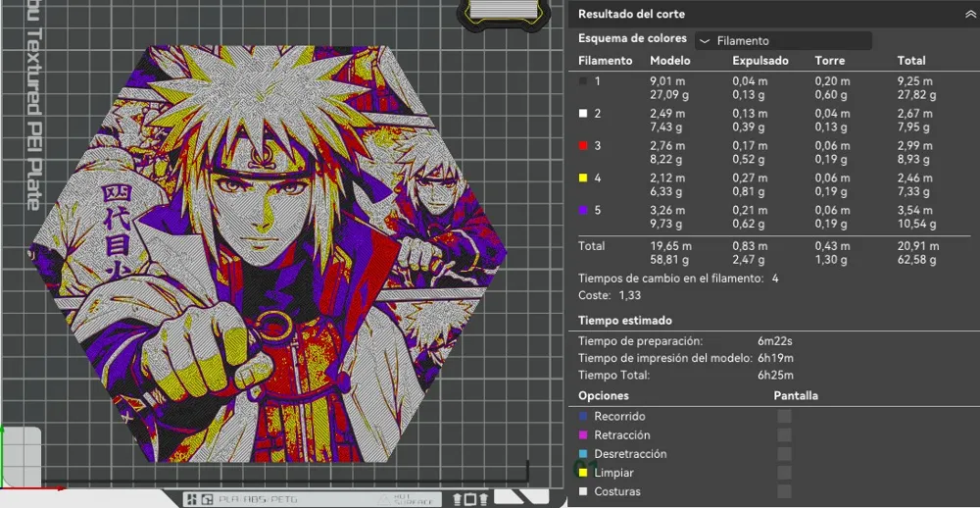Image resolution: width=980 pixels, height=508 pixels.
Task: Click total expulsado length 0,83 m
Action: (x=750, y=246)
